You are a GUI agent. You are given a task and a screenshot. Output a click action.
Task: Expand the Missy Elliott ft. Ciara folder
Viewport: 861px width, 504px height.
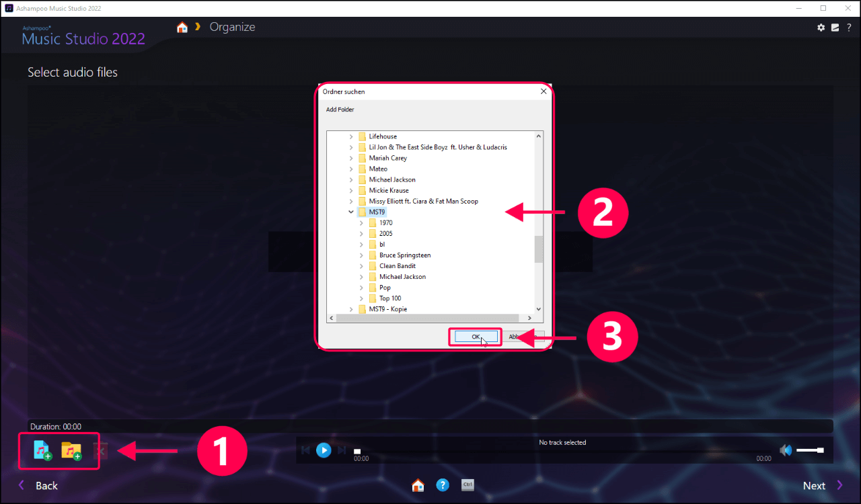pyautogui.click(x=351, y=201)
